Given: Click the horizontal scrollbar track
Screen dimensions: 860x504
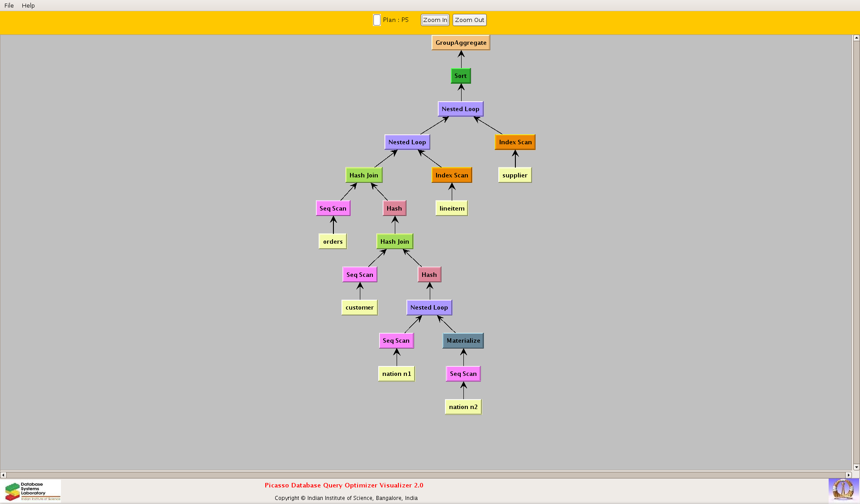Looking at the screenshot, I should pyautogui.click(x=426, y=475).
